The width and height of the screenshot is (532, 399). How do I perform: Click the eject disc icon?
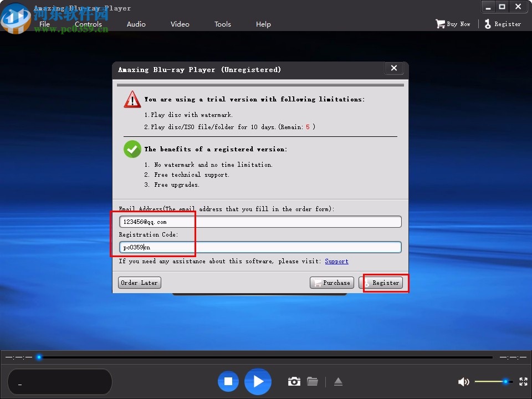(x=338, y=382)
